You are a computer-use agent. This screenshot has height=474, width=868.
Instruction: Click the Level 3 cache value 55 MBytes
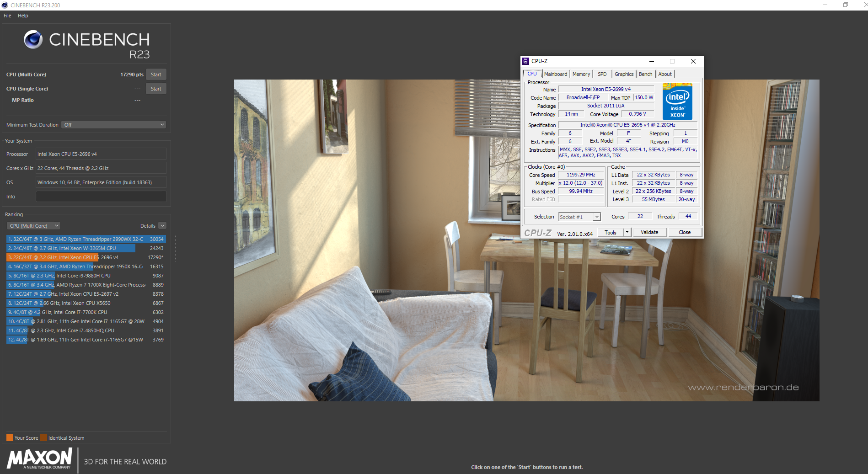[x=653, y=199]
